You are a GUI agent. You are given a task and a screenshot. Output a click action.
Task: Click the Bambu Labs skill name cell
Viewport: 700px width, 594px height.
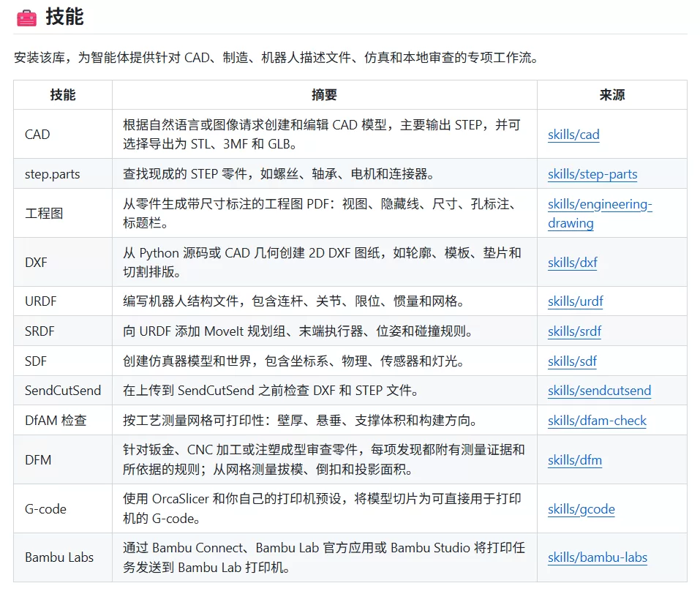[x=63, y=557]
